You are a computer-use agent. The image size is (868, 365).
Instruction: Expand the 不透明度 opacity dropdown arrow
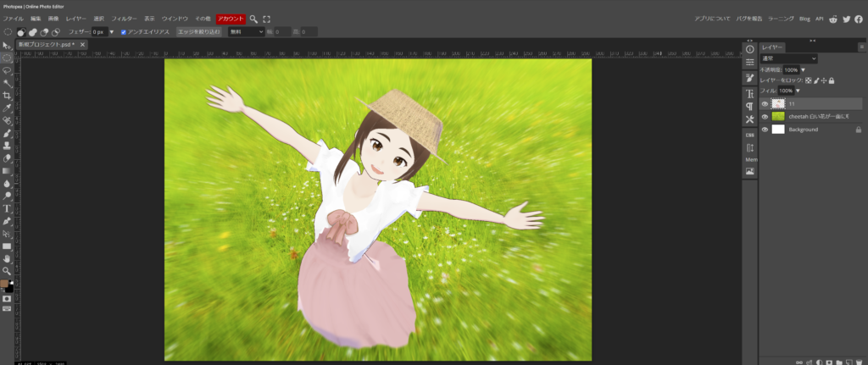point(803,69)
